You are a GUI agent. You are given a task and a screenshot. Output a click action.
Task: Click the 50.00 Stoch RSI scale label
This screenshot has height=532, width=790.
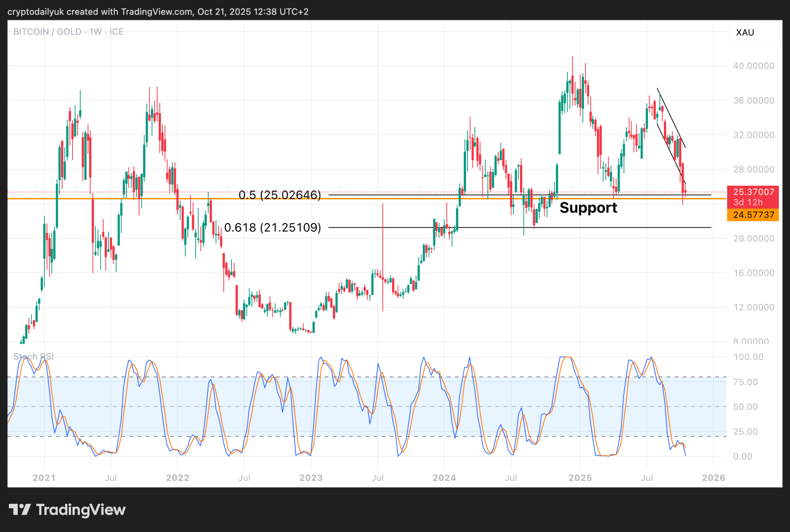point(745,407)
